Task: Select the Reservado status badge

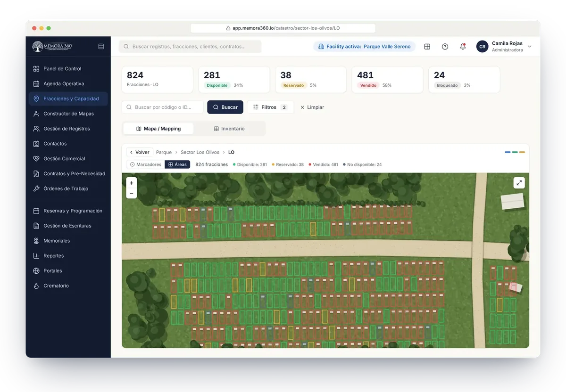Action: tap(293, 86)
